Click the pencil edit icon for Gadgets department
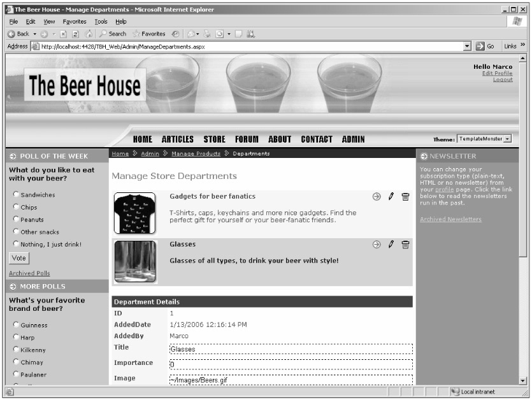532x400 pixels. 391,197
